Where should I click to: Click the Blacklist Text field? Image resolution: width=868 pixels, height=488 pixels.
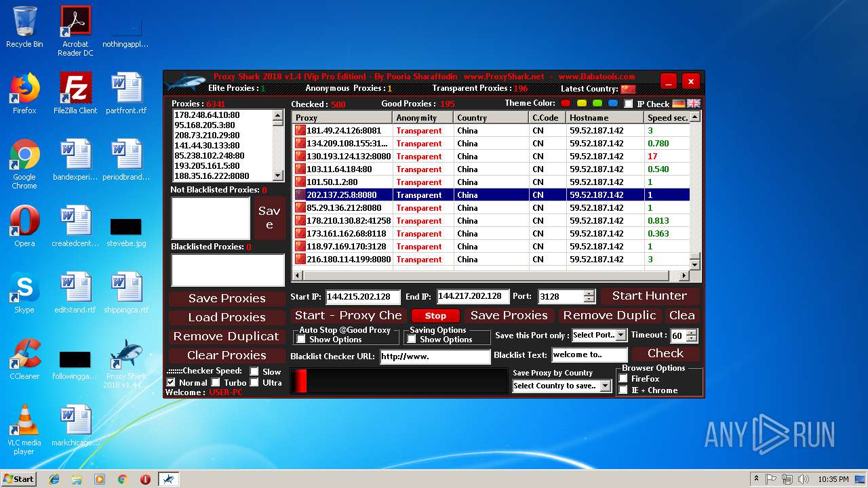589,354
